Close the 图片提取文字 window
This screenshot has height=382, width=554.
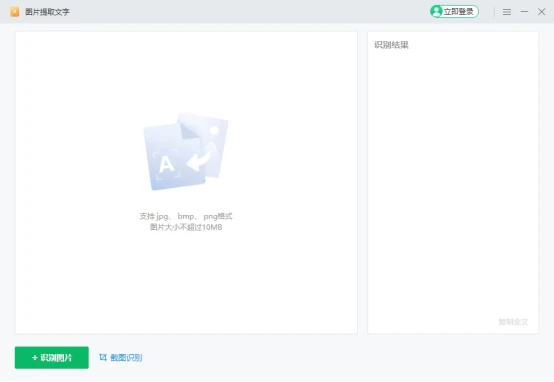point(541,12)
